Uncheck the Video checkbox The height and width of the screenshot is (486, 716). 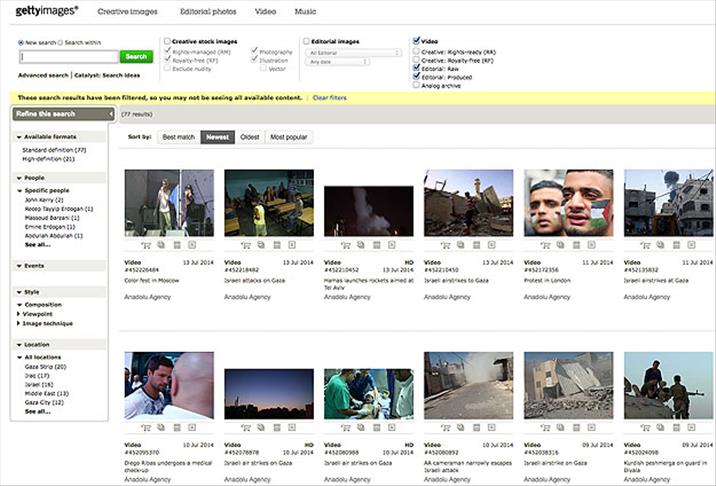click(416, 41)
